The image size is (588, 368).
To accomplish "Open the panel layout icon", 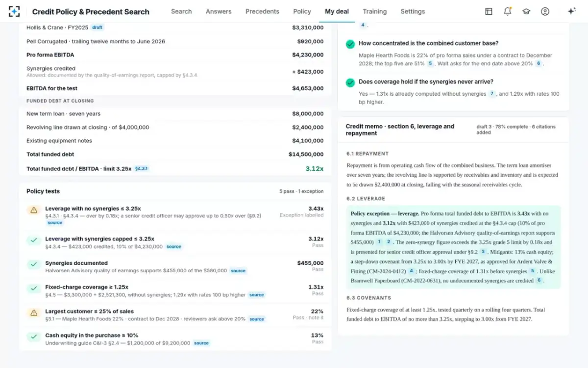I will (489, 11).
